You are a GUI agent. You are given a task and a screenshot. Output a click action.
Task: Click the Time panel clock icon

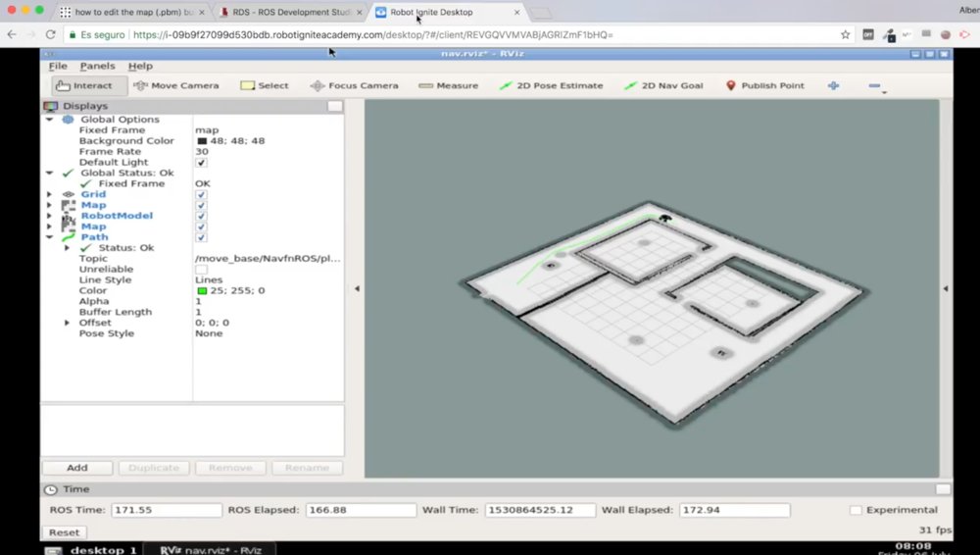[x=51, y=490]
